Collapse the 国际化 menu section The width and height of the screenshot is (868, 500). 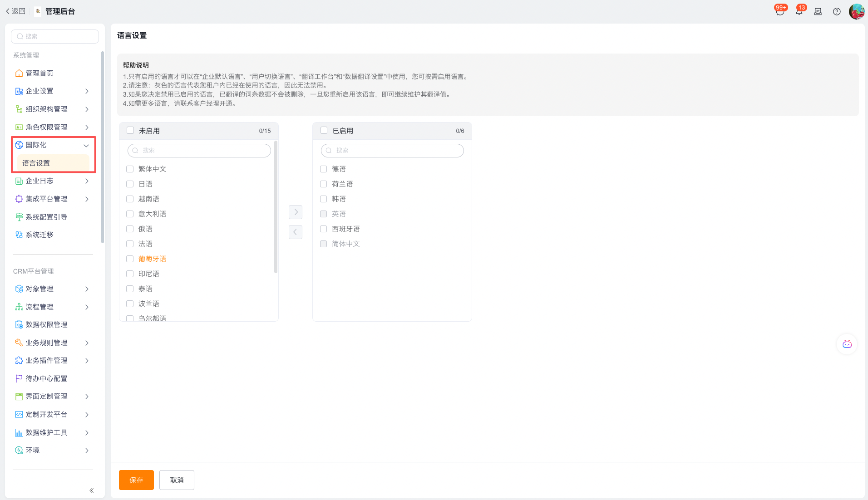pos(86,145)
